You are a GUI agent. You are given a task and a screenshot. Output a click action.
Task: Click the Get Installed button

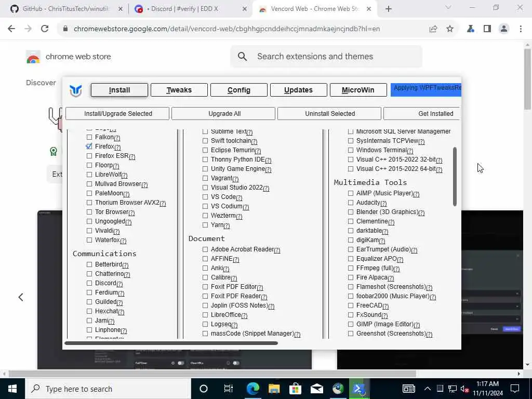click(x=422, y=114)
